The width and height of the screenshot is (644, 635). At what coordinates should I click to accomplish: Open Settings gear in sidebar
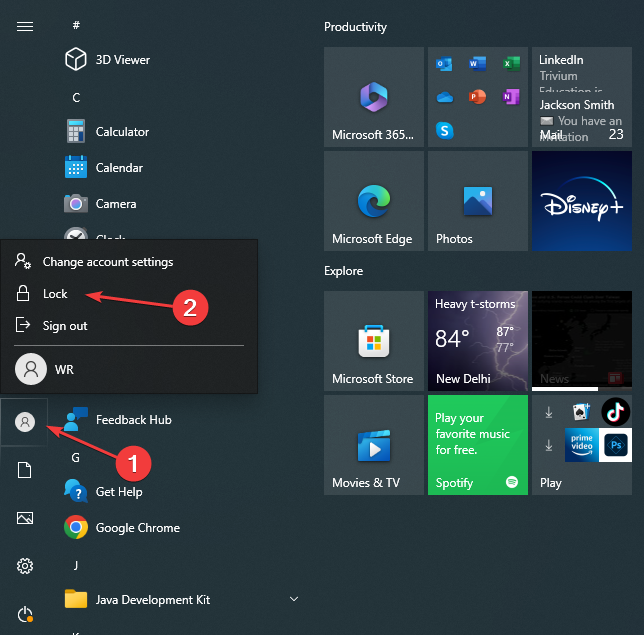[x=25, y=566]
